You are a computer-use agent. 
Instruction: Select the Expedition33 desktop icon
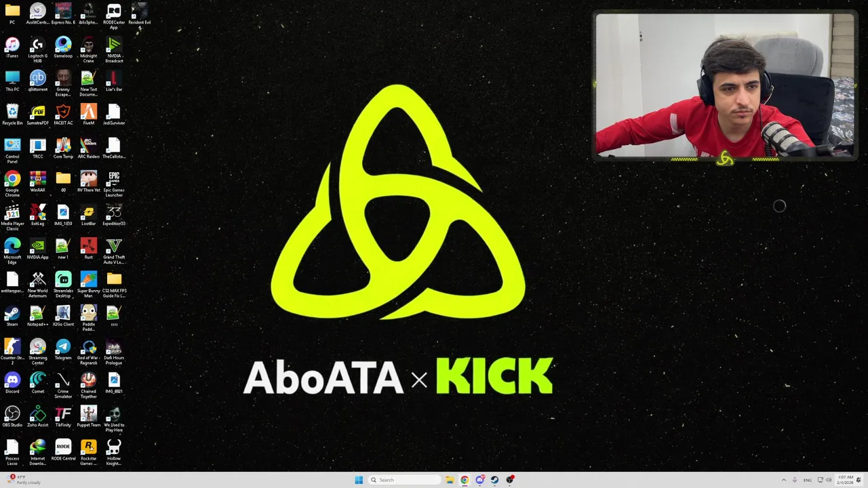114,216
